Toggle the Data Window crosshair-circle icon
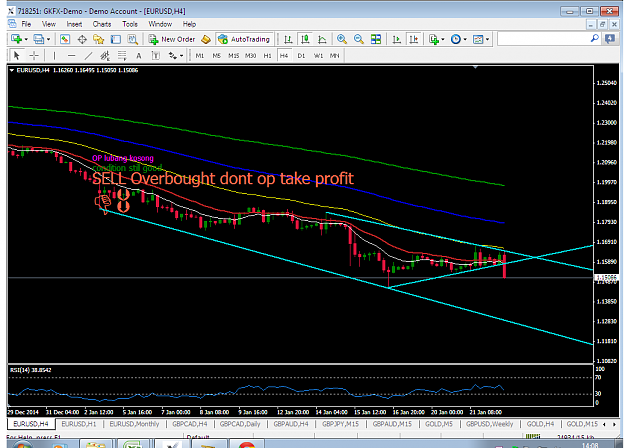625x448 pixels. tap(82, 39)
